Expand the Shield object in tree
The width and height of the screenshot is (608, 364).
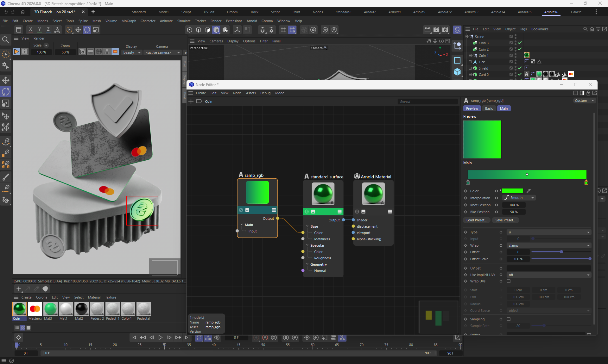tap(470, 68)
